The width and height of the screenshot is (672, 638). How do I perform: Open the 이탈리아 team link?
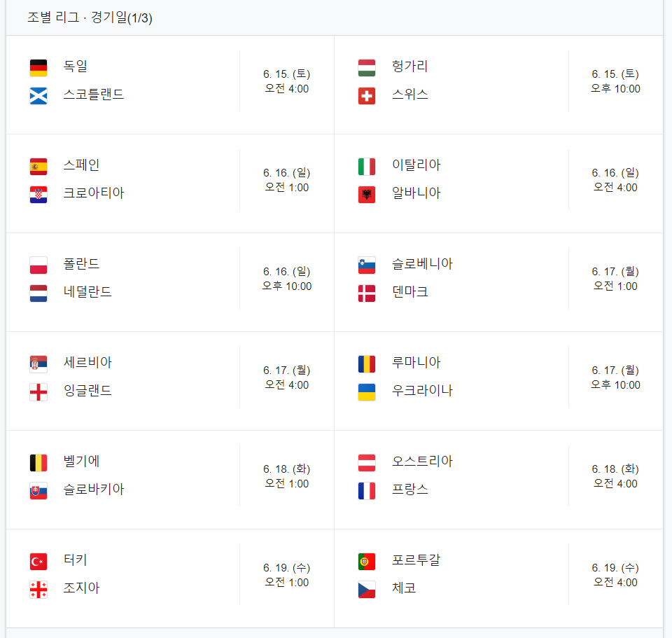pyautogui.click(x=416, y=165)
